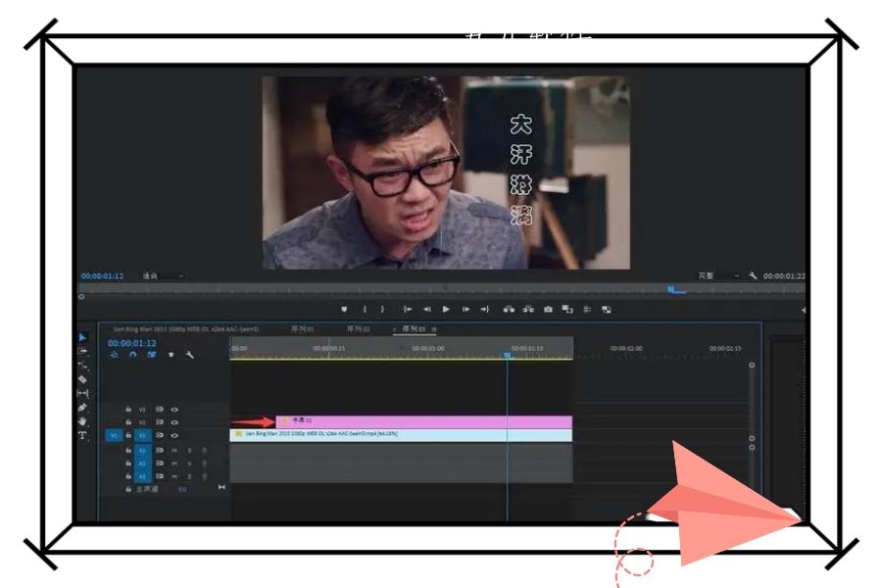This screenshot has height=588, width=882.
Task: Click the blue timeline playhead marker
Action: pyautogui.click(x=508, y=355)
